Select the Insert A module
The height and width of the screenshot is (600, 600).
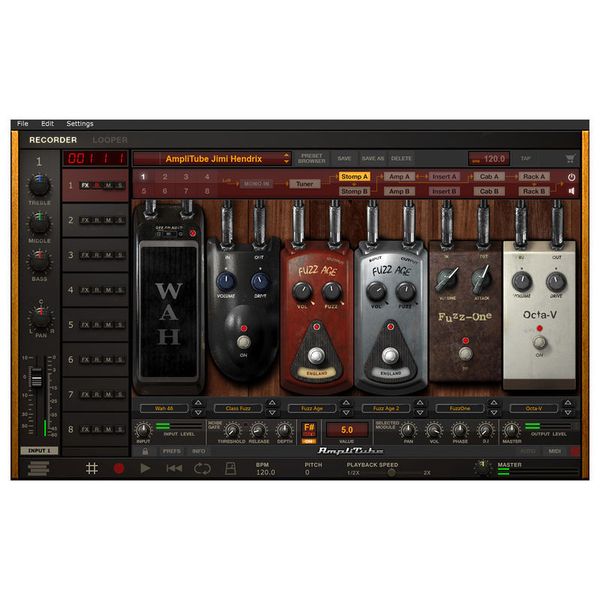pyautogui.click(x=444, y=177)
